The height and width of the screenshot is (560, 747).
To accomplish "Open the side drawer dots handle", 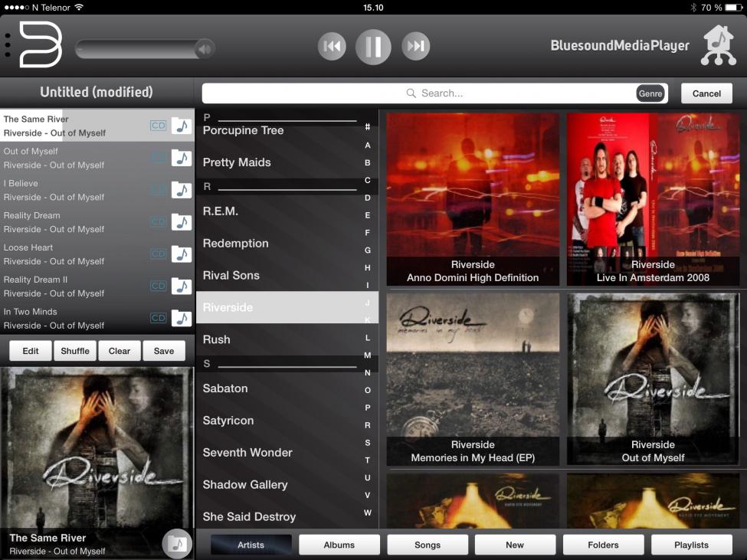I will pyautogui.click(x=8, y=45).
